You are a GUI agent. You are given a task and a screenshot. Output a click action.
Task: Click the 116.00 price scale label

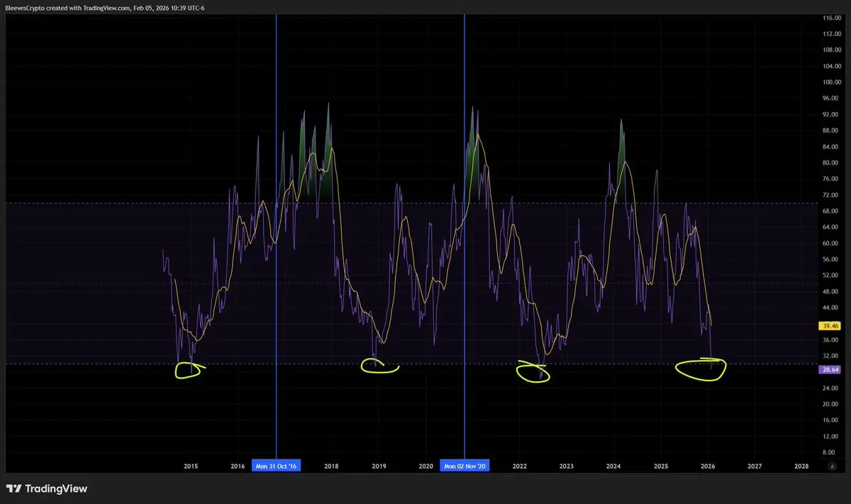(831, 17)
